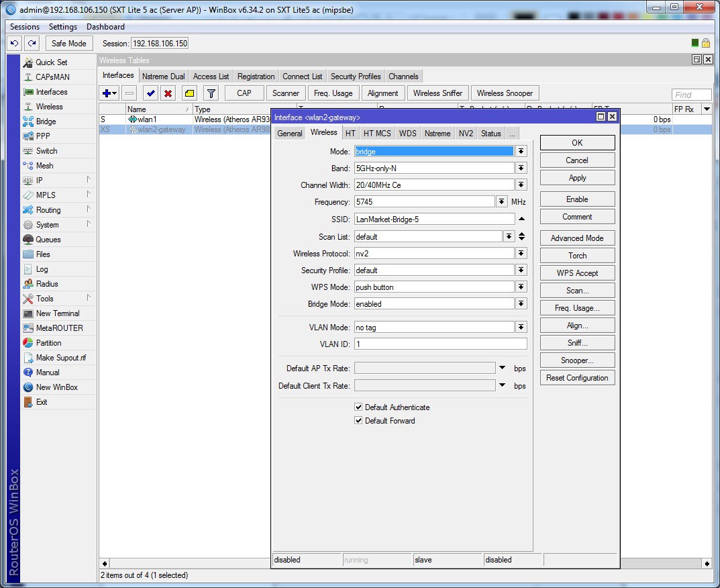Click the blue checkmark enable icon
Screen dimensions: 720x588
tap(150, 93)
